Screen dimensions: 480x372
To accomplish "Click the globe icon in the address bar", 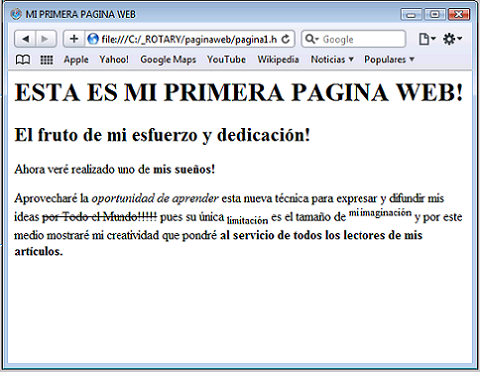I will click(x=93, y=39).
